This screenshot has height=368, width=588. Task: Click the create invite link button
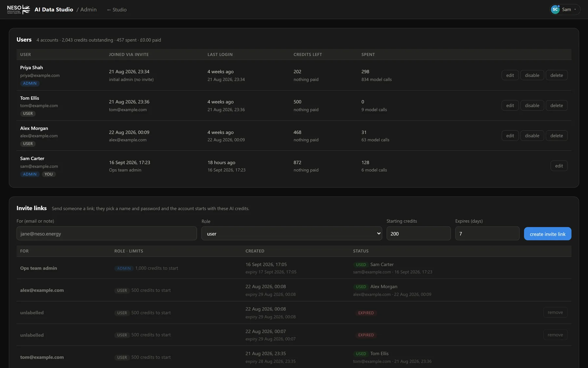click(x=547, y=234)
